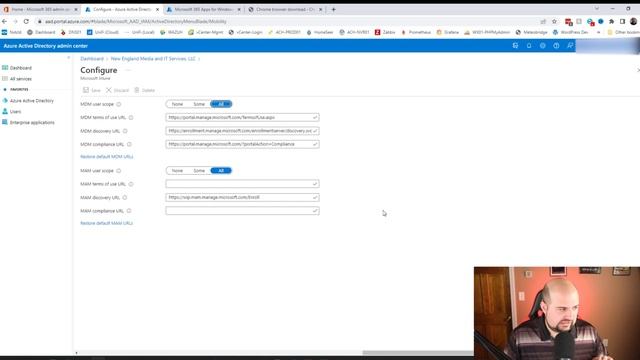The width and height of the screenshot is (640, 360).
Task: Open the WAZUH bookmark
Action: (x=171, y=32)
